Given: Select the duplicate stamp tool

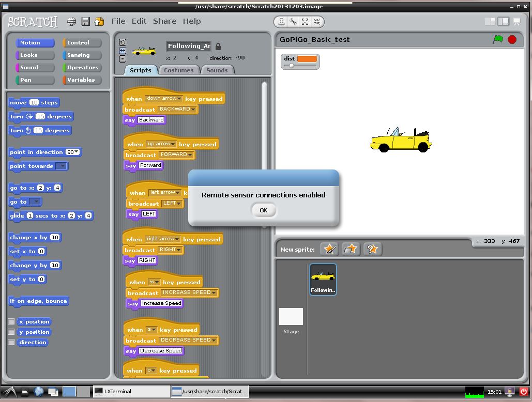Looking at the screenshot, I should point(282,22).
